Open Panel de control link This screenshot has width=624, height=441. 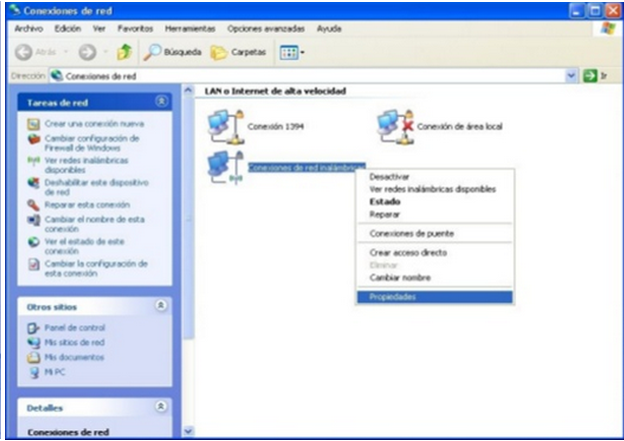click(x=74, y=328)
